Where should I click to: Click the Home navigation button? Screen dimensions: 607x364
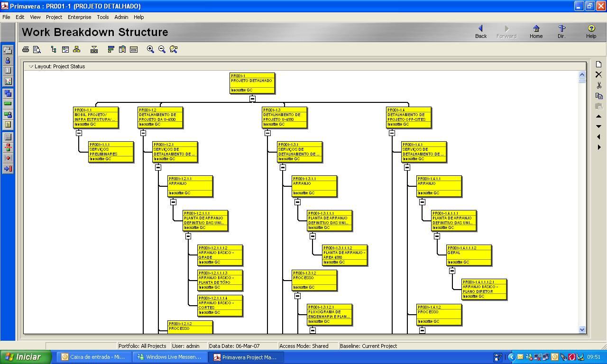point(536,32)
